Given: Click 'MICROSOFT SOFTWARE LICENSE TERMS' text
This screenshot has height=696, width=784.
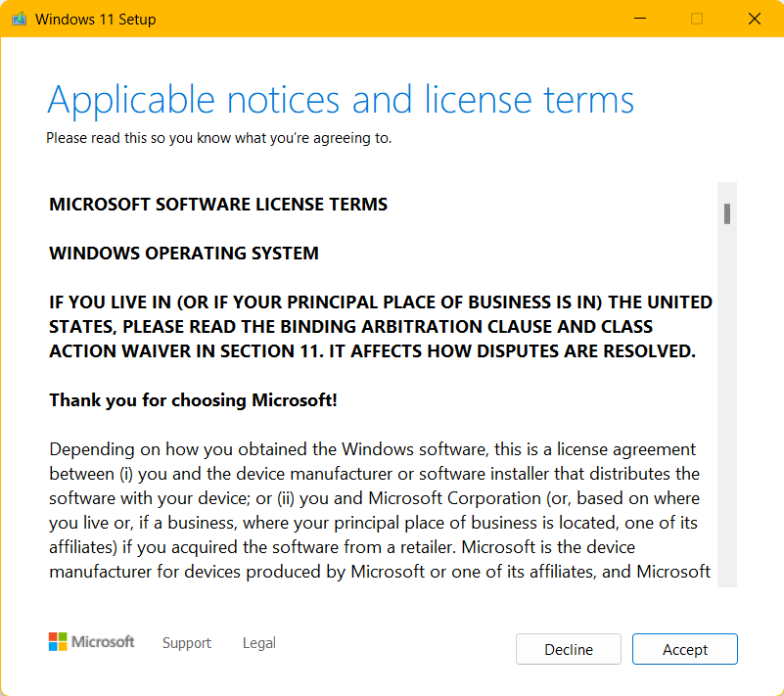Looking at the screenshot, I should tap(218, 204).
